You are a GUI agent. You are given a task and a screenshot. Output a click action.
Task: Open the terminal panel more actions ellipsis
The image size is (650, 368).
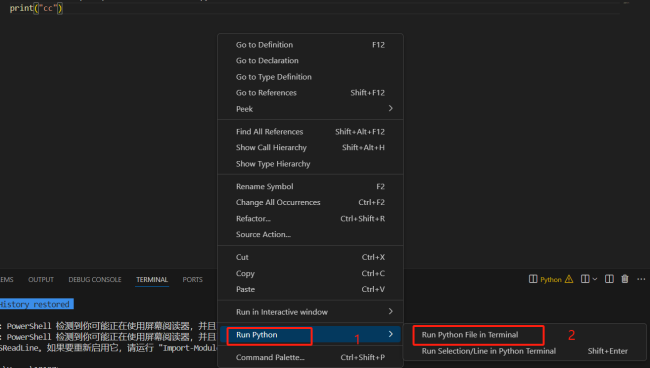click(641, 279)
